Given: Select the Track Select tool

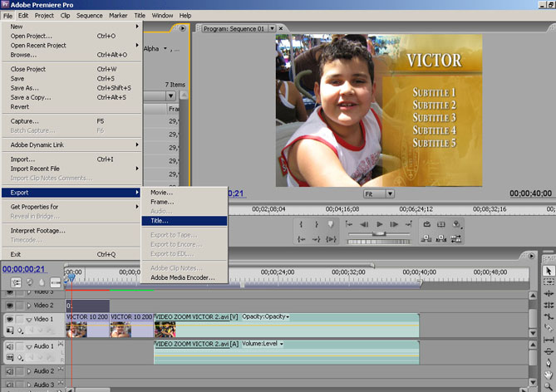Looking at the screenshot, I should [549, 282].
